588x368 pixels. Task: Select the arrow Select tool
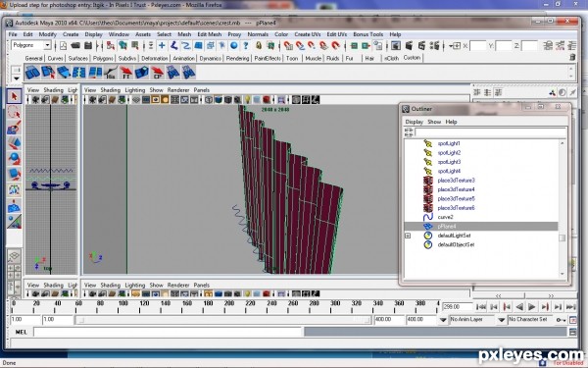[14, 96]
